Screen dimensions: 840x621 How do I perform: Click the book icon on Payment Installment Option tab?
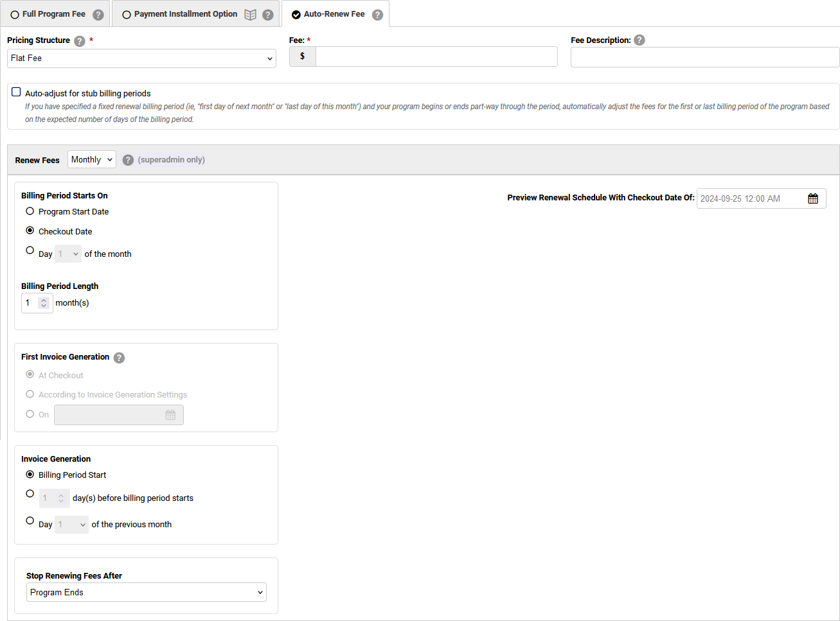click(x=251, y=13)
